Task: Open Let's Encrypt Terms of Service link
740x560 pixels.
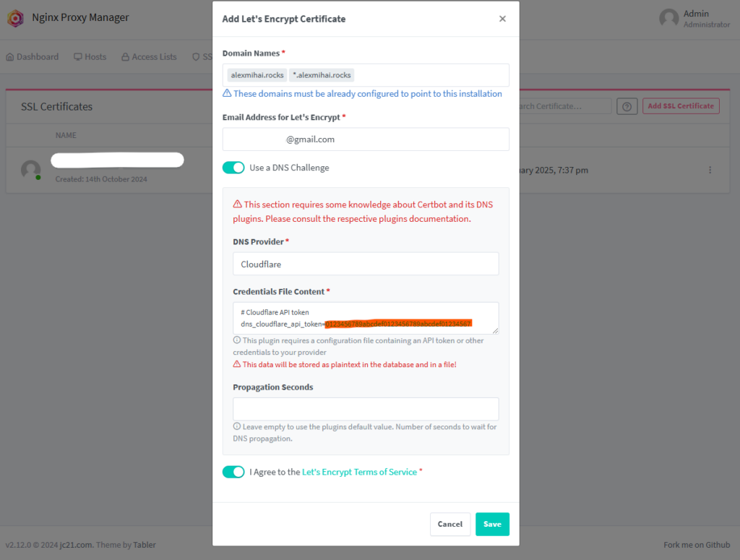Action: pos(359,472)
